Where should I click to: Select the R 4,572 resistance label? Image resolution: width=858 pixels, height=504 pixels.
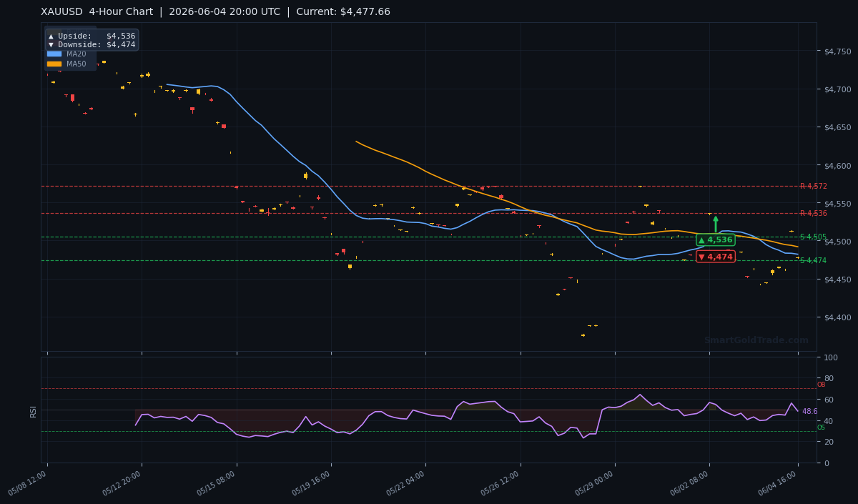813,186
